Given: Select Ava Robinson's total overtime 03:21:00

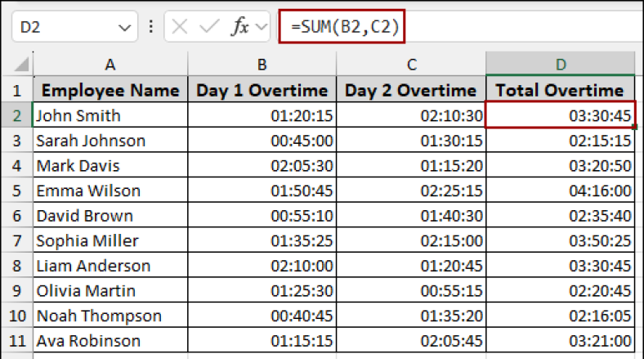Looking at the screenshot, I should point(560,341).
